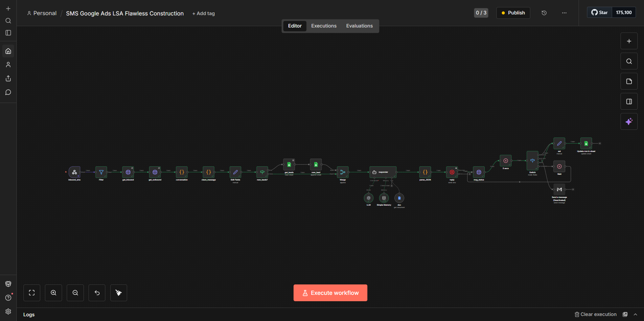
Task: Open the Switch node with rules mode
Action: (533, 161)
